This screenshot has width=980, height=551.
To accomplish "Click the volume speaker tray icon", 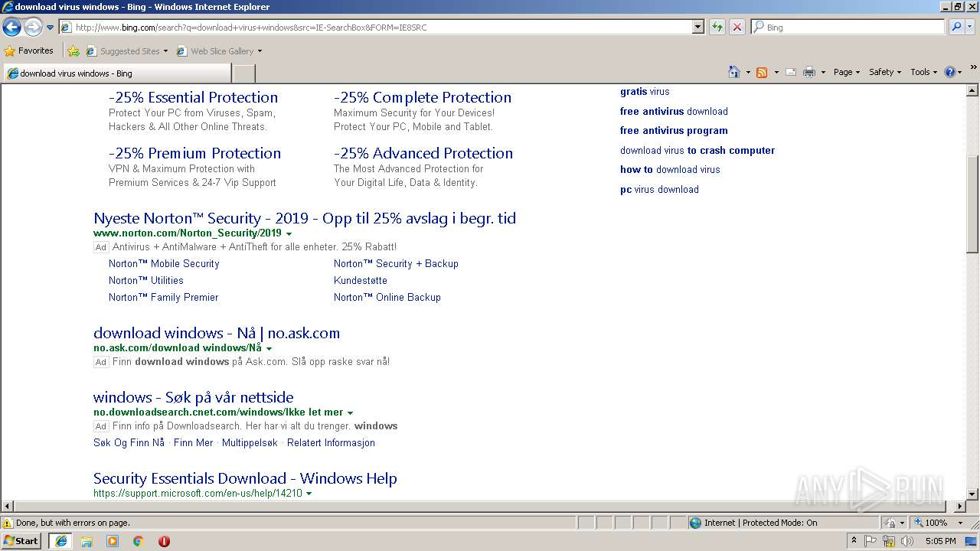I will pos(906,541).
